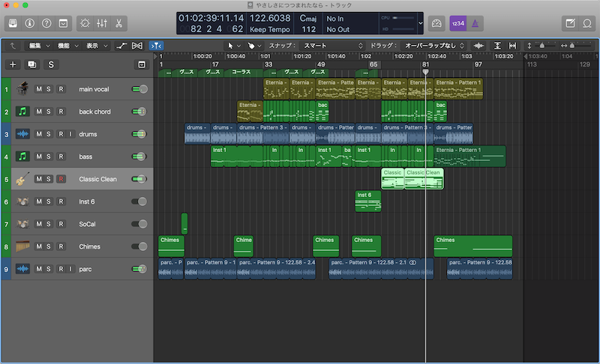Click the automation curve icon
Image resolution: width=600 pixels, height=364 pixels.
121,46
